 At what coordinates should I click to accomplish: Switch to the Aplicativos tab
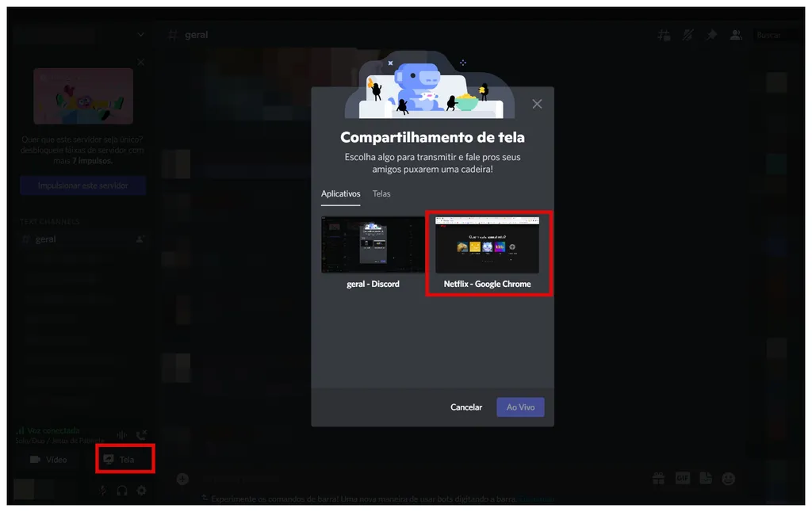pos(340,193)
